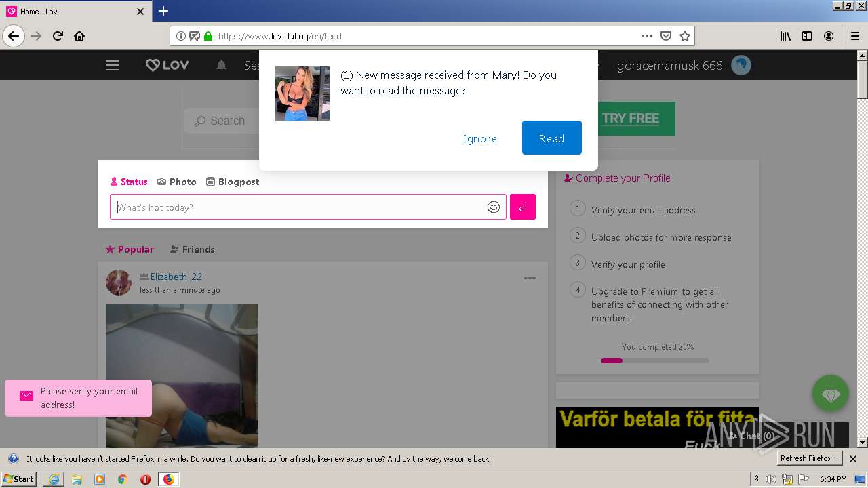The image size is (868, 488).
Task: Click the TRY FREE button
Action: point(631,119)
